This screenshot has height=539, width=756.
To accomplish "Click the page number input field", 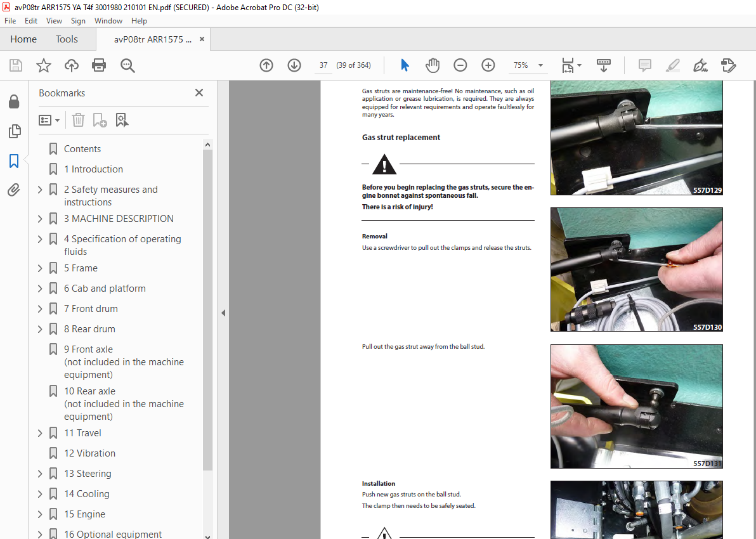I will point(323,65).
